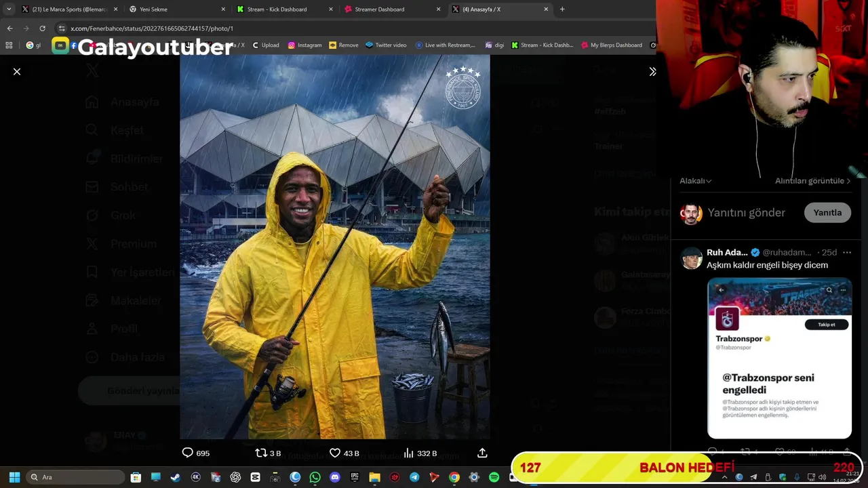
Task: Open Microsoft Store from taskbar
Action: (136, 477)
